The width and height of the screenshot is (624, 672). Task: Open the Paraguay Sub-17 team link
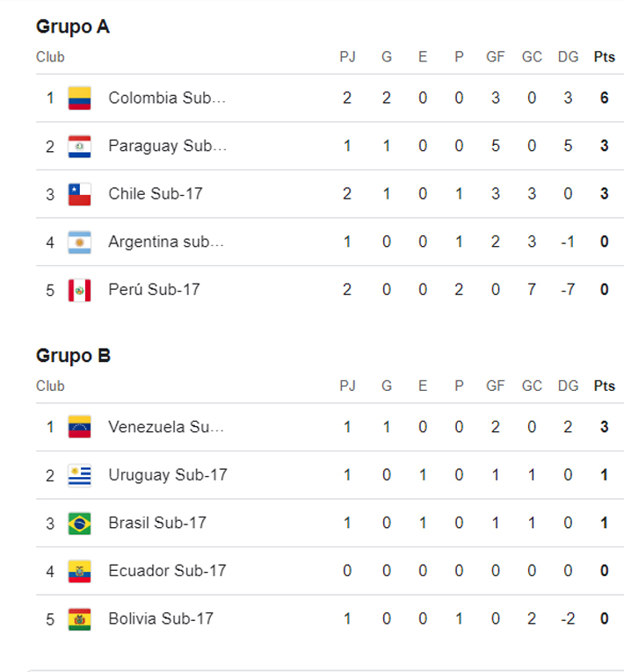click(167, 146)
